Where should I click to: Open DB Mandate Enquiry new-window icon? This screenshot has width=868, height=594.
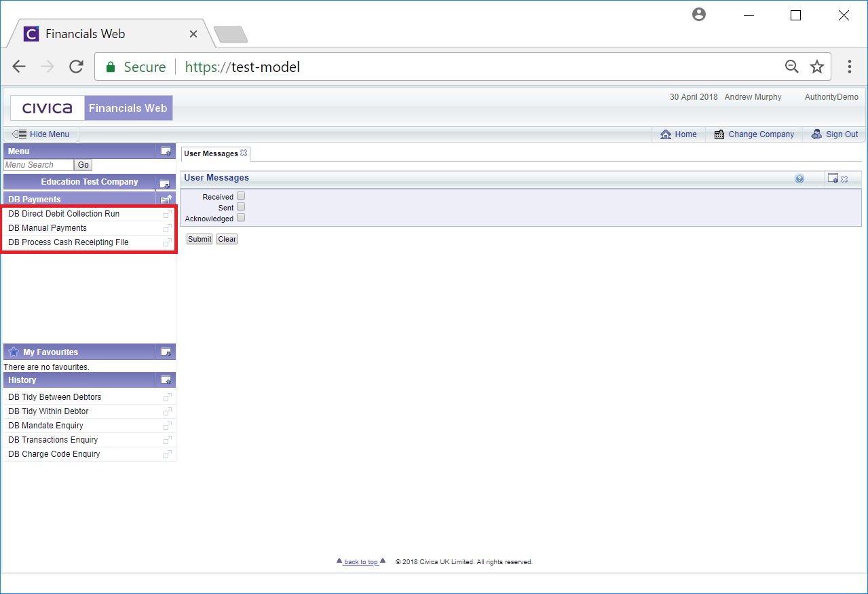[167, 426]
